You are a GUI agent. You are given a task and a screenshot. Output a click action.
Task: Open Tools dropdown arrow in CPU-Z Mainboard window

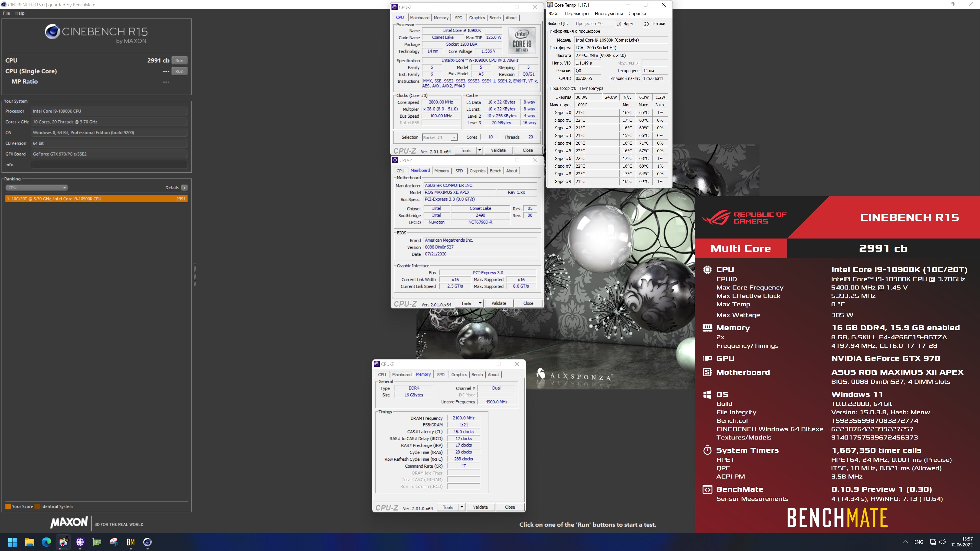(480, 303)
